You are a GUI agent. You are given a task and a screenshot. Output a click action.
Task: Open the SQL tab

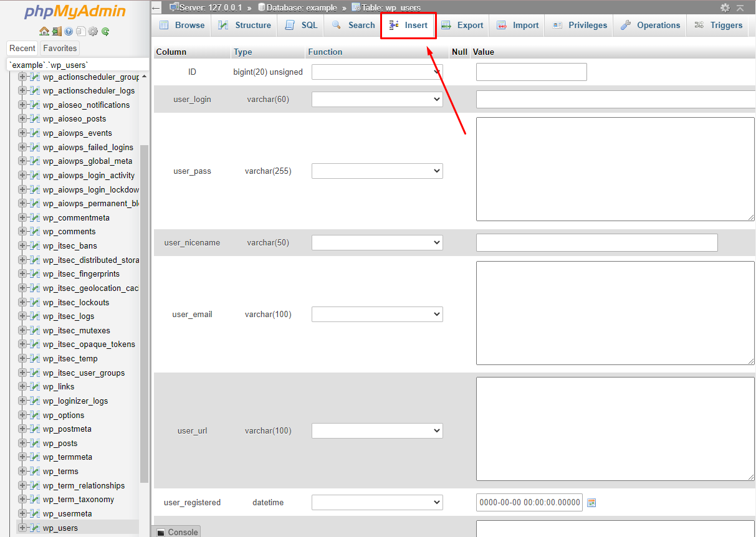pyautogui.click(x=301, y=26)
